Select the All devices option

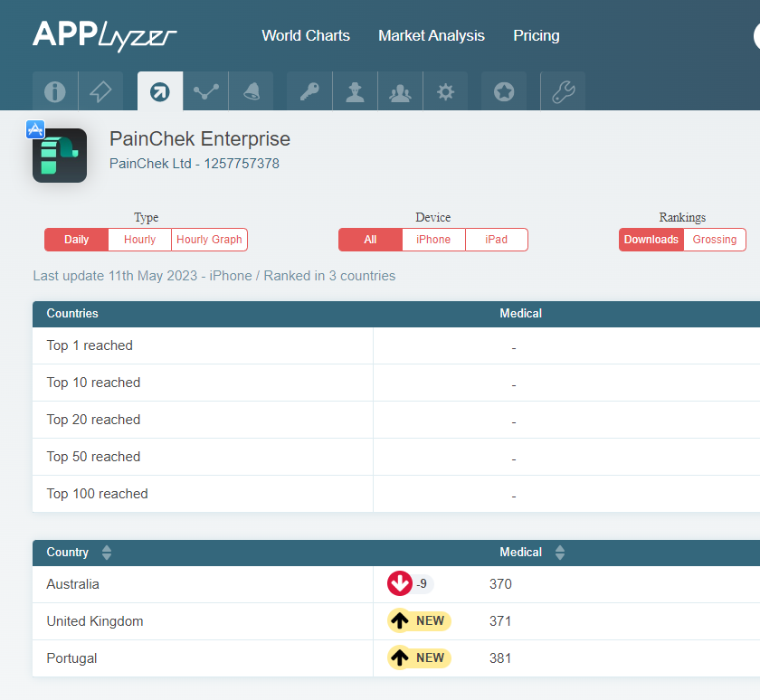click(370, 240)
